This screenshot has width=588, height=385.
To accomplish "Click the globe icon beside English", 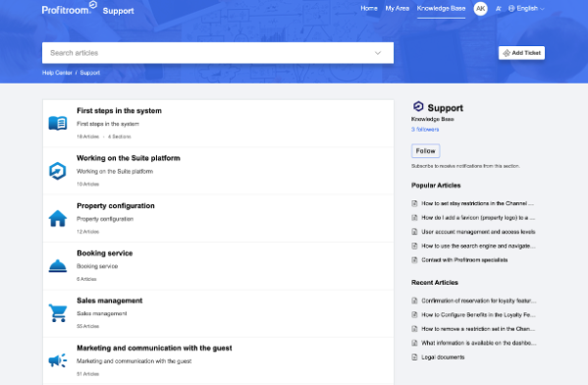I will [511, 8].
